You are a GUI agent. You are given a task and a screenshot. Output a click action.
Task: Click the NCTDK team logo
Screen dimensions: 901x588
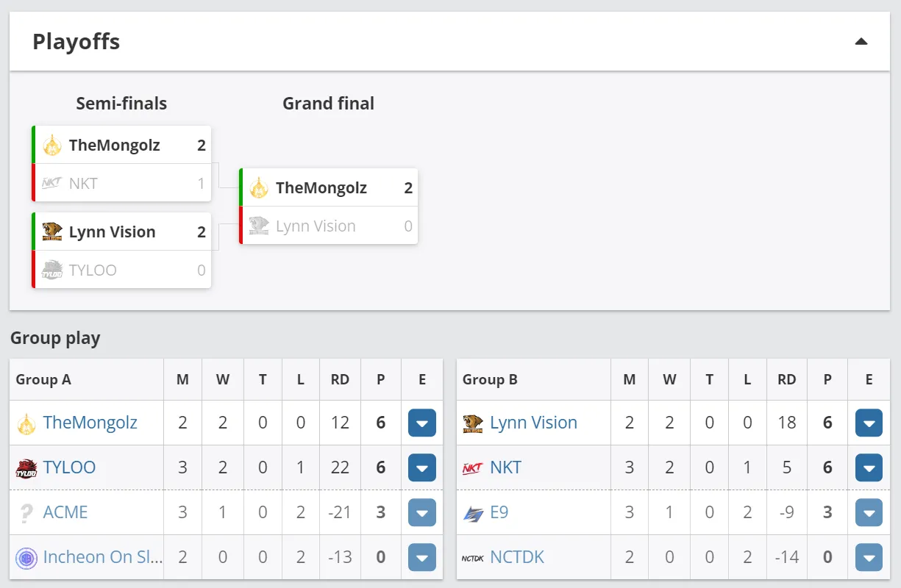pyautogui.click(x=473, y=558)
